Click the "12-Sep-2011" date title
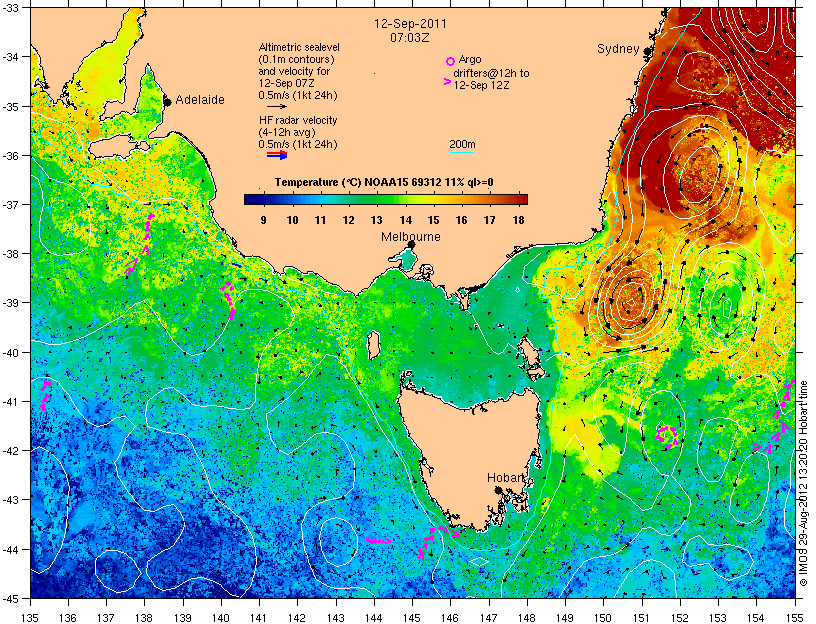The image size is (816, 624). [410, 23]
